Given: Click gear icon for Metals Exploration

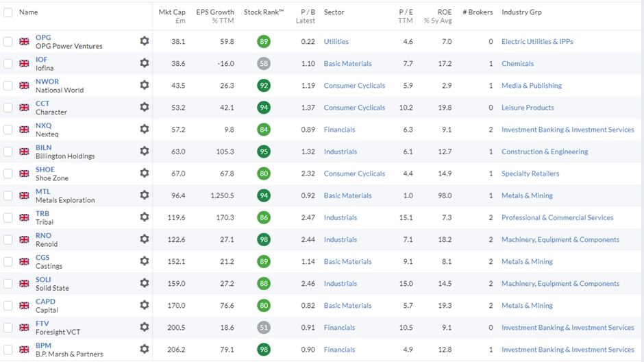Looking at the screenshot, I should [x=144, y=195].
